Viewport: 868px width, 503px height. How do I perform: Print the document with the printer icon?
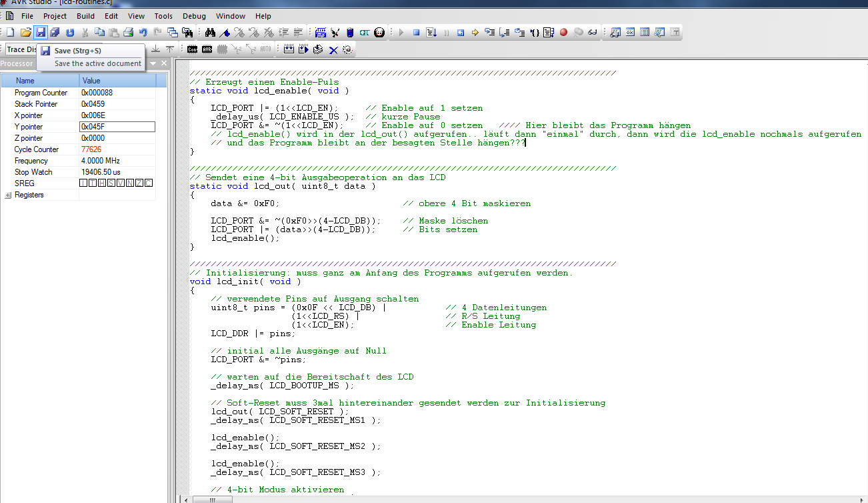click(x=129, y=32)
